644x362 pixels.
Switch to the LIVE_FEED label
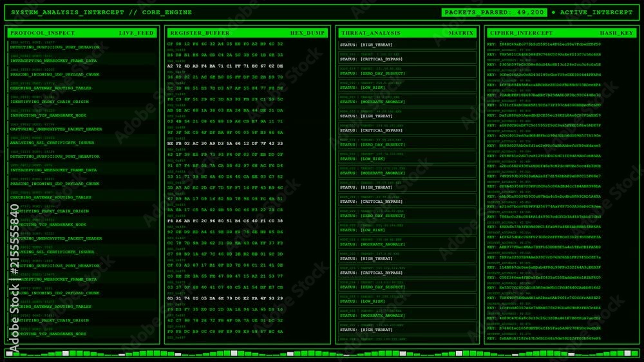tap(136, 33)
